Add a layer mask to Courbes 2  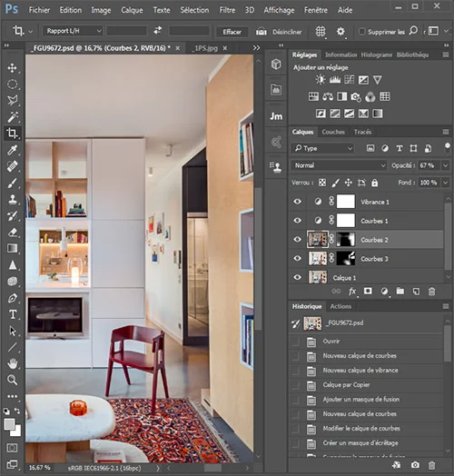pos(368,291)
